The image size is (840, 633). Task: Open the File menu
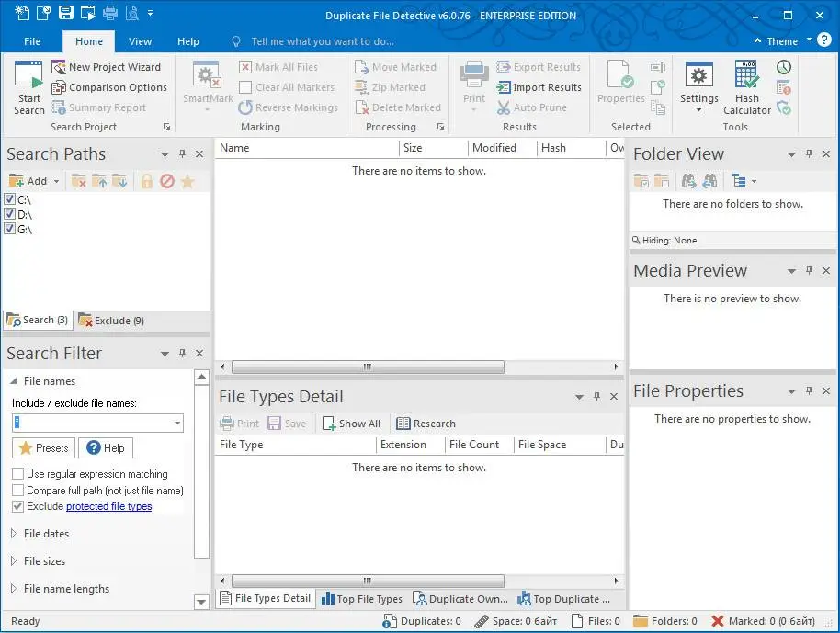pos(32,41)
